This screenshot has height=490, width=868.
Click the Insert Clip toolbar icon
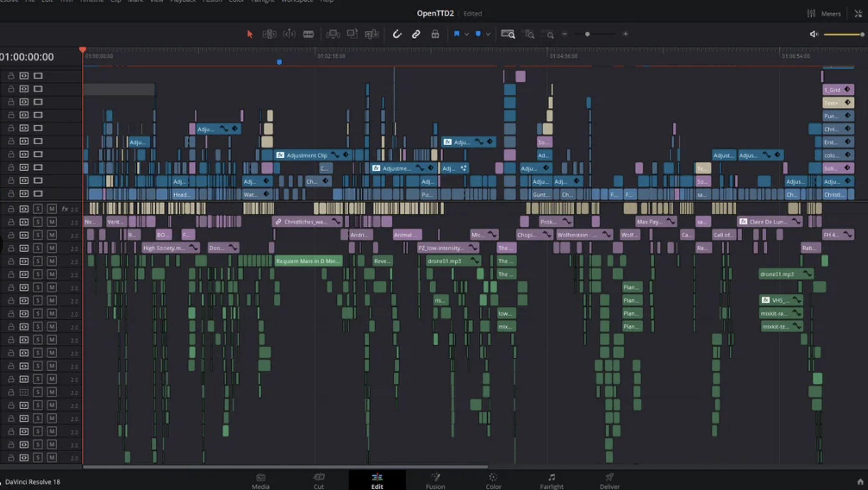point(333,34)
